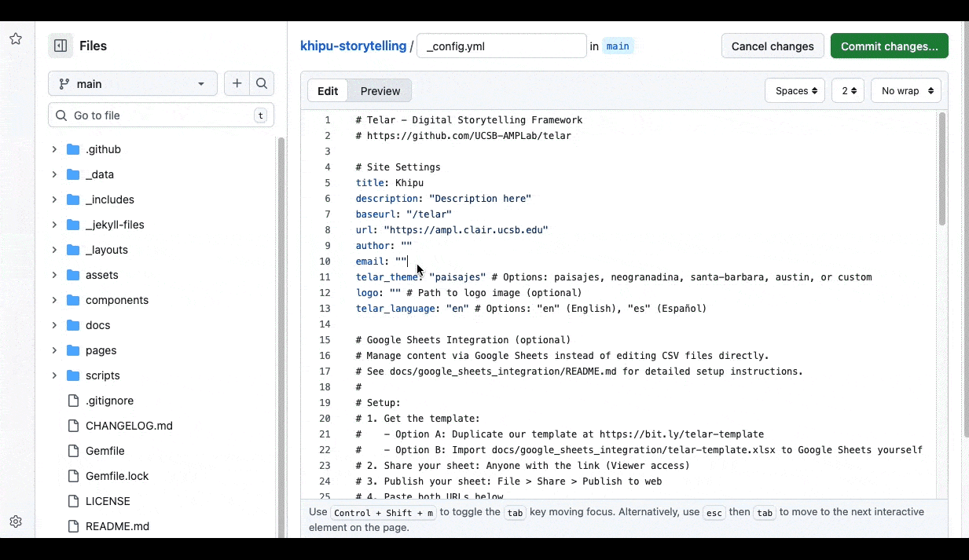
Task: Open the indent size dropdown showing 2
Action: [x=847, y=90]
